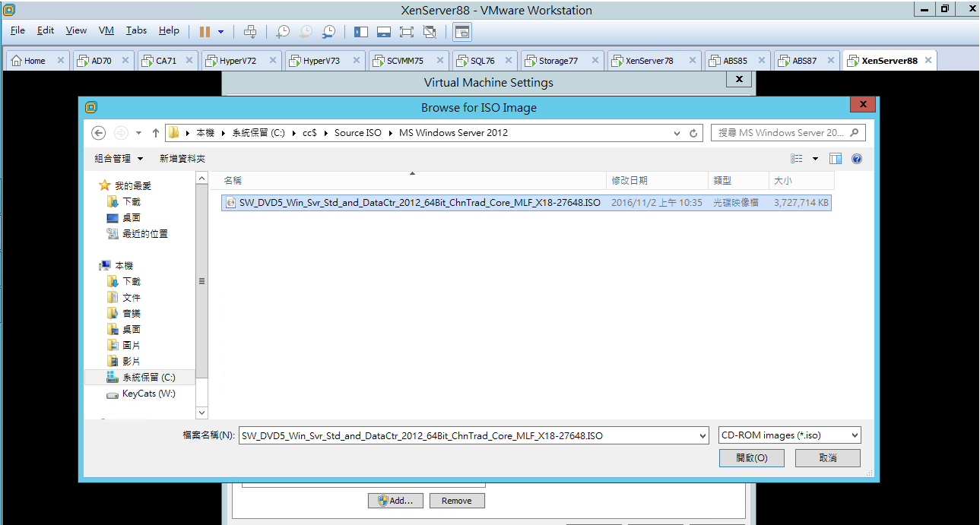Take a snapshot with the clock-plus icon
Image resolution: width=980 pixels, height=525 pixels.
pos(282,32)
